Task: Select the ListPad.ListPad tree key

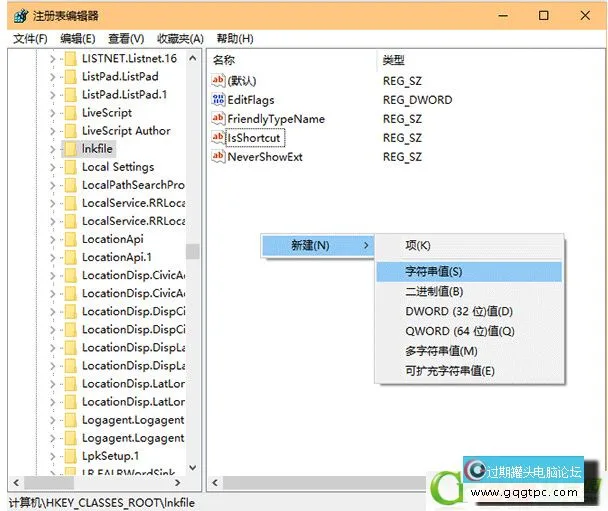Action: [120, 77]
